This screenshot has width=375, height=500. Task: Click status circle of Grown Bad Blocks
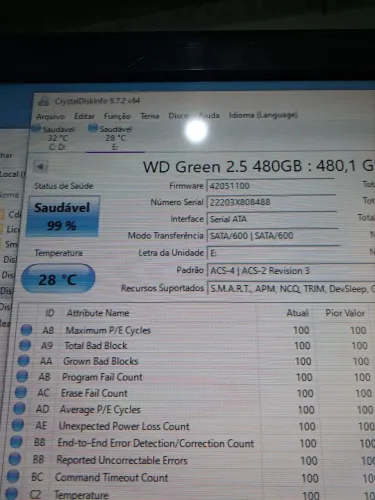point(24,361)
